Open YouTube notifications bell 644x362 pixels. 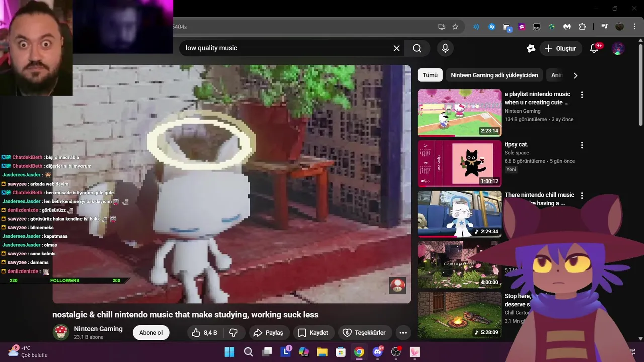[x=595, y=48]
